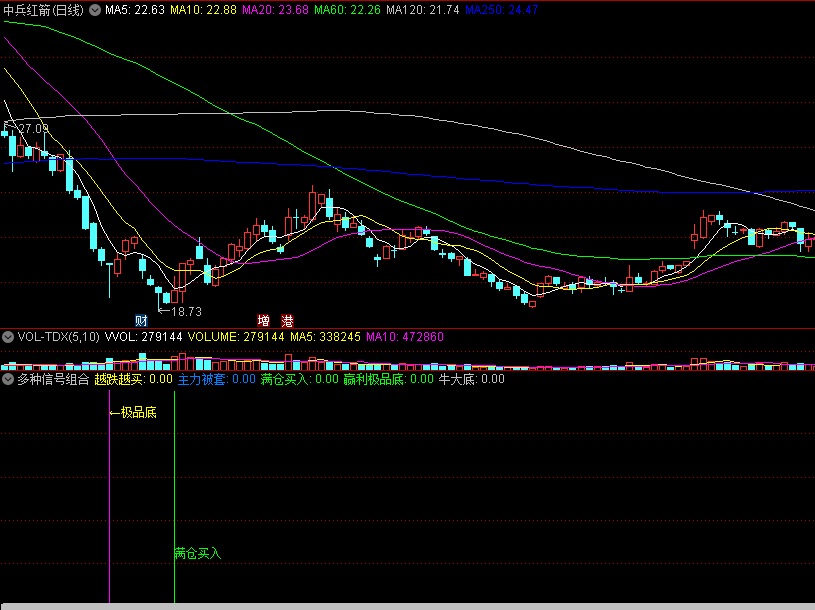The image size is (815, 610).
Task: Click the horizontal scrollbar at the bottom
Action: point(408,606)
